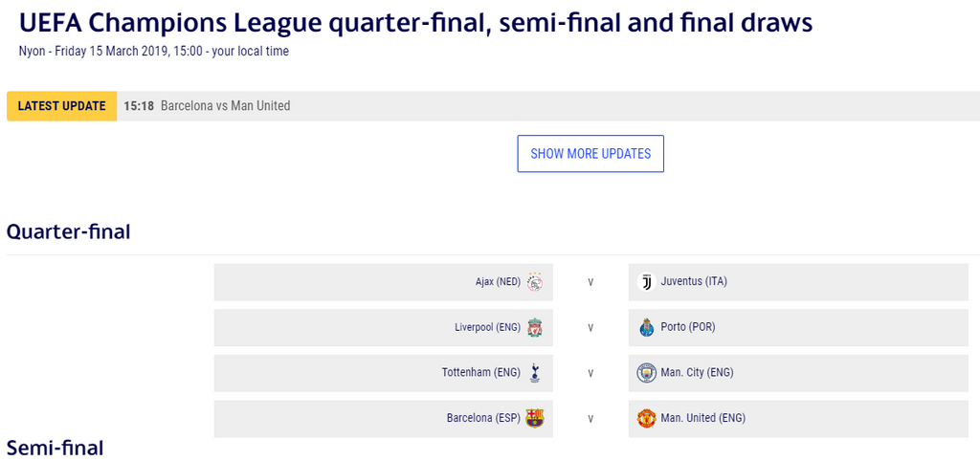The height and width of the screenshot is (461, 980).
Task: Click the Barcelona club crest
Action: tap(535, 418)
